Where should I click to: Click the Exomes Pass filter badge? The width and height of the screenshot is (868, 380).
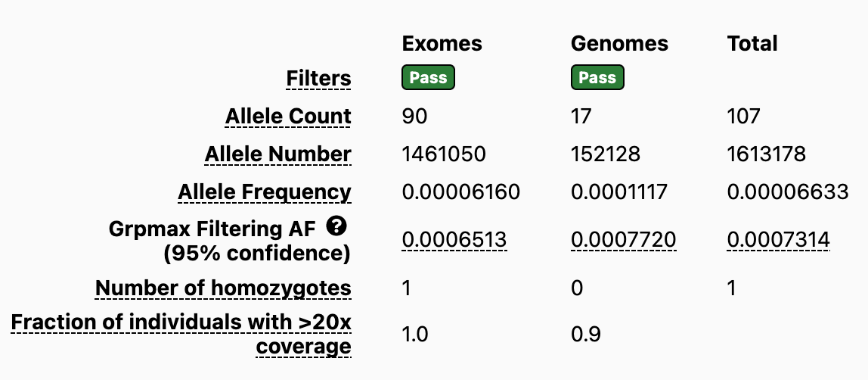point(429,77)
